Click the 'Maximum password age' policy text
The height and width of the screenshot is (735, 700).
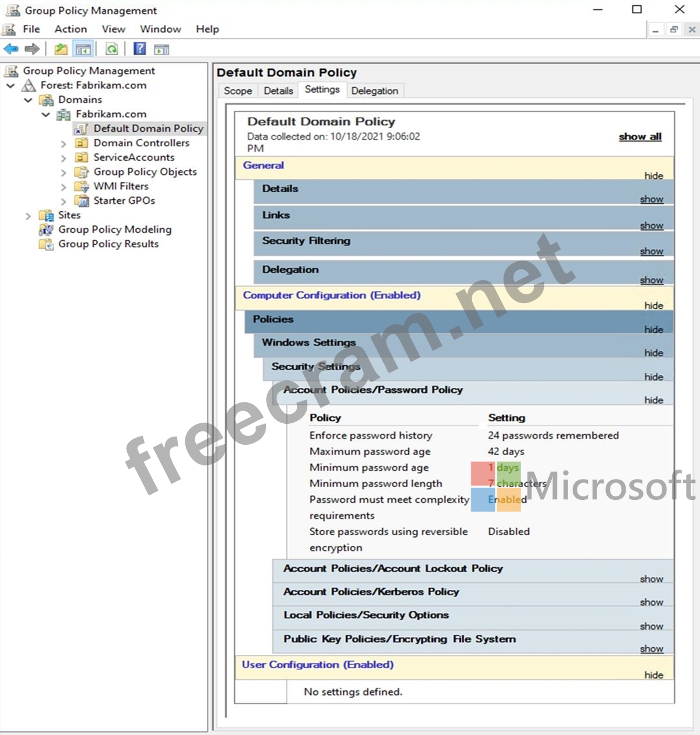click(x=370, y=452)
